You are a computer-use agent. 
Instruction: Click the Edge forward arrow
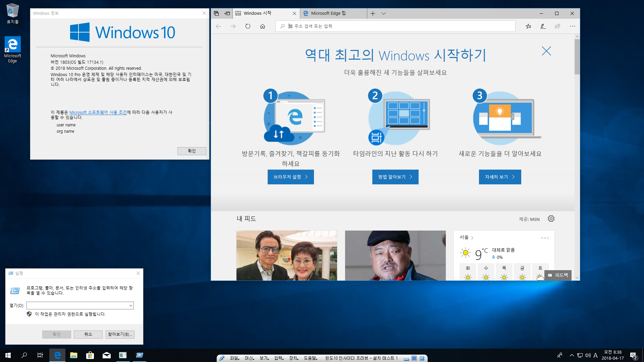click(233, 26)
